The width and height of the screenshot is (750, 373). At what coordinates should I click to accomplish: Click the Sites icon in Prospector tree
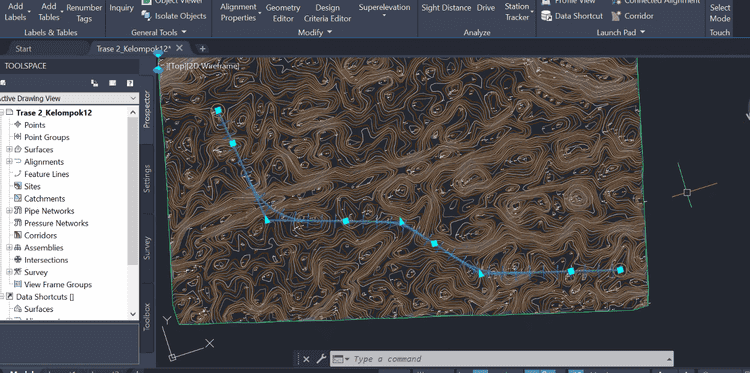[18, 186]
